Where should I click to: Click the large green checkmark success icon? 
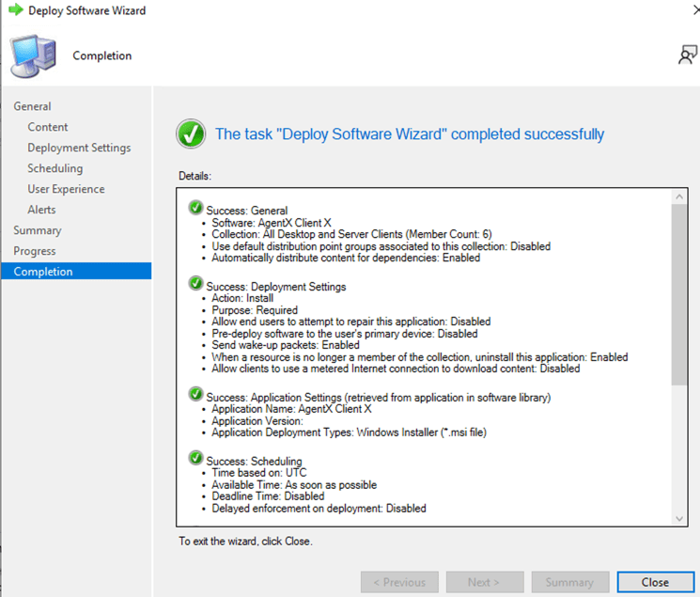coord(191,134)
